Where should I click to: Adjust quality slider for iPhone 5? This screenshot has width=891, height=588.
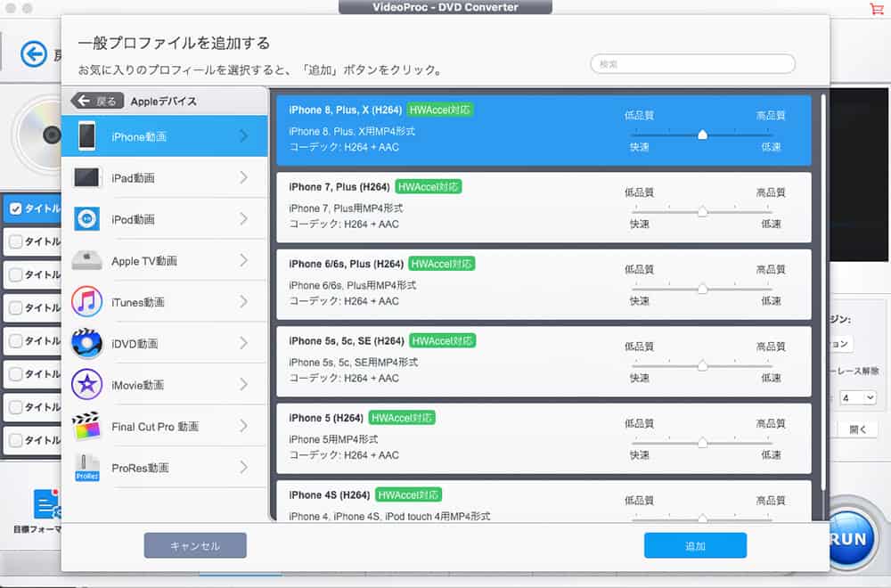702,443
